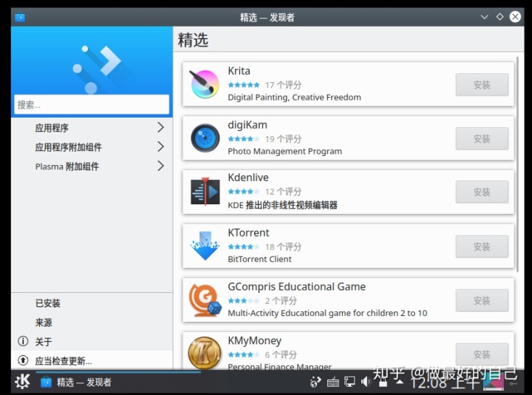Image resolution: width=532 pixels, height=395 pixels.
Task: Click the info icon beside 关于
Action: click(23, 341)
